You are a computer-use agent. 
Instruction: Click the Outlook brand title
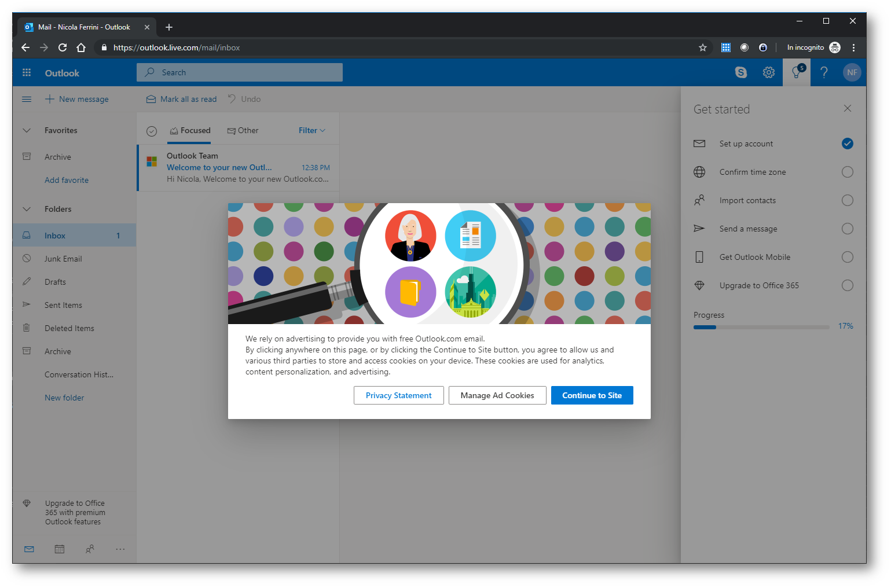click(62, 73)
